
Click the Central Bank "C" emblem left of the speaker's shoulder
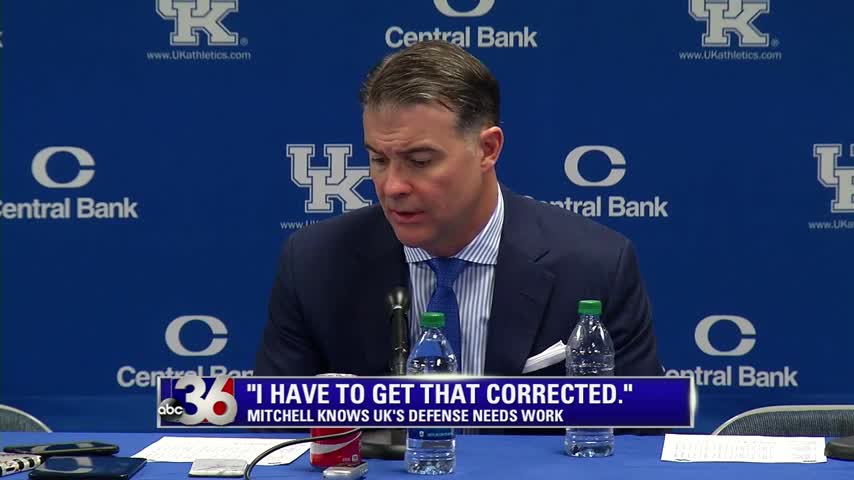pos(196,335)
